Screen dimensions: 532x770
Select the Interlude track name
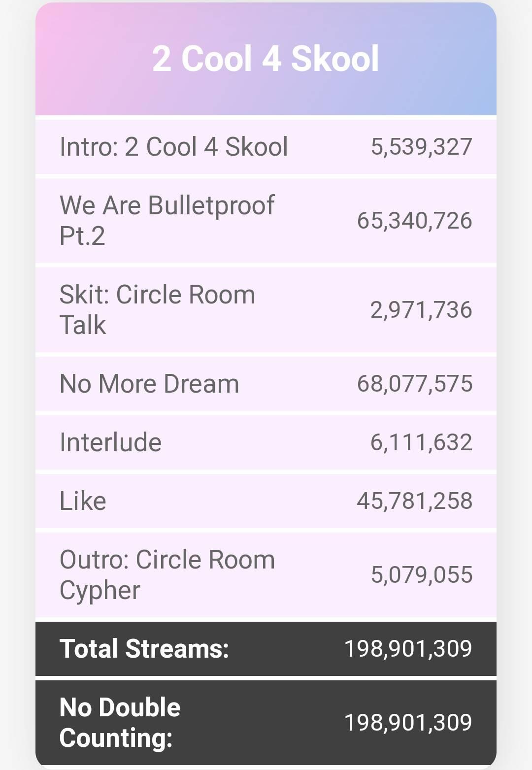click(x=110, y=442)
